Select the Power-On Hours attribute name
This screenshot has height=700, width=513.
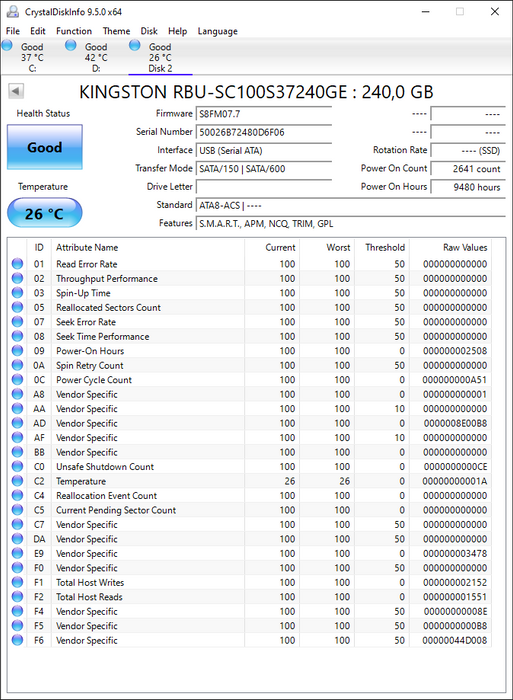click(90, 351)
